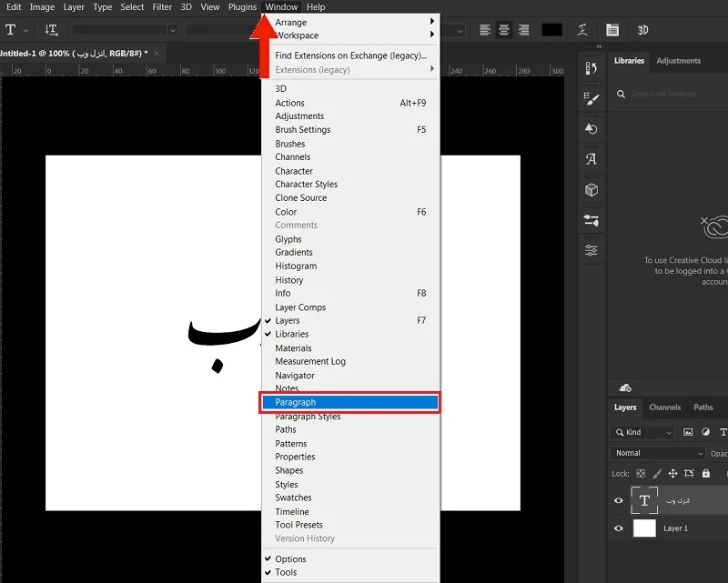Open the Glyphs panel icon
This screenshot has height=583, width=728.
click(591, 159)
